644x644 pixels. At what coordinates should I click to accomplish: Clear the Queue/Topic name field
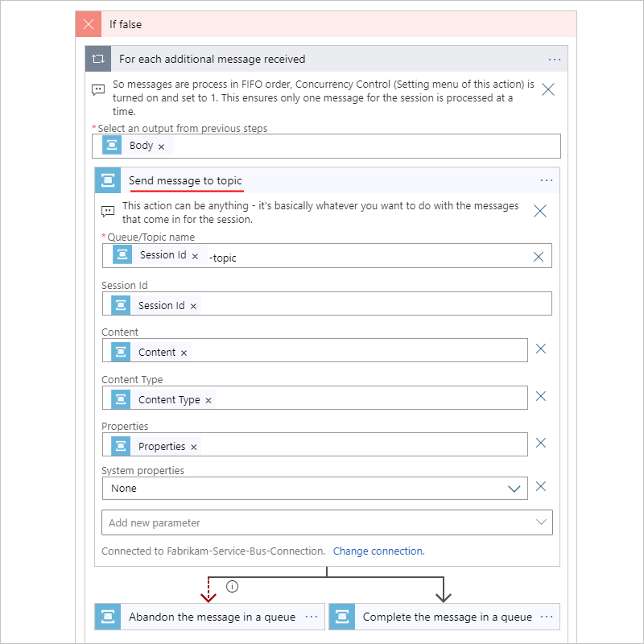[538, 257]
